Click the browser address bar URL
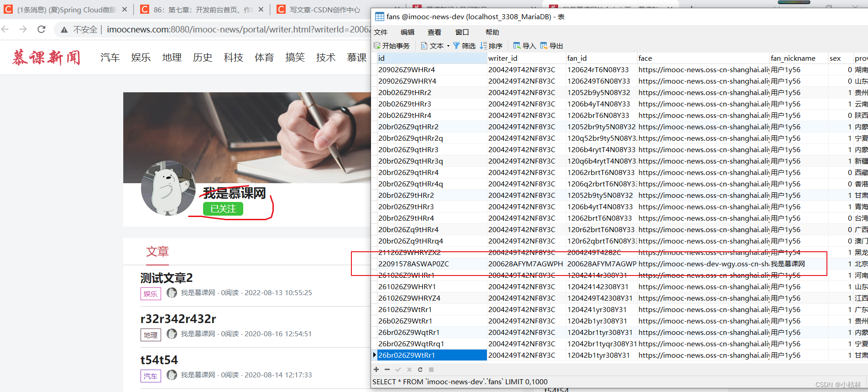Viewport: 868px width, 392px height. pyautogui.click(x=238, y=29)
